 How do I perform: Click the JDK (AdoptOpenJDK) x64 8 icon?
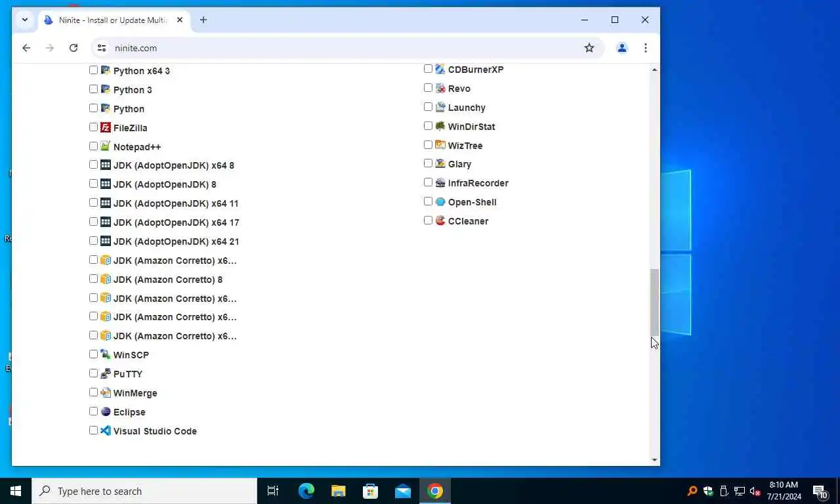click(105, 165)
